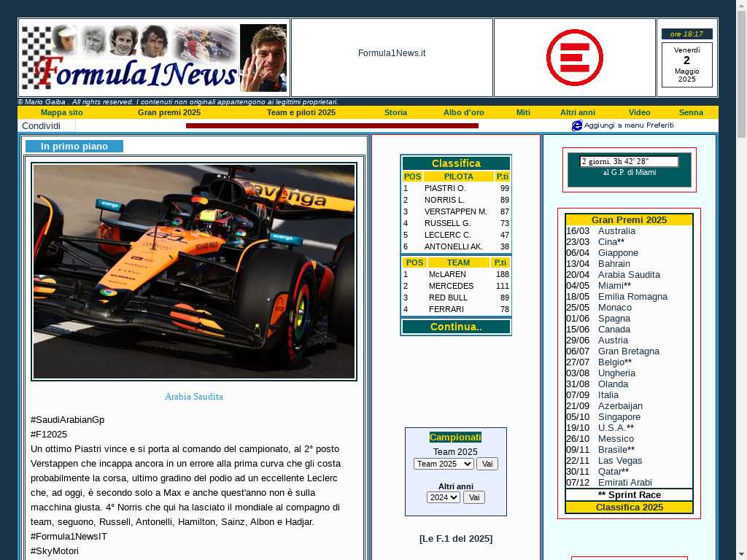Click the Classifica 2025 link
The width and height of the screenshot is (747, 560).
coord(630,507)
